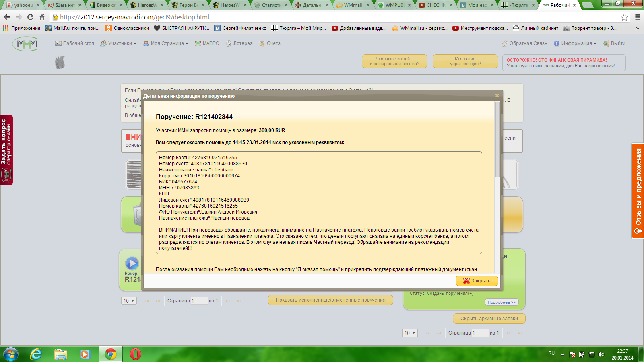644x362 pixels.
Task: Show hidden tray icons arrow
Action: point(562,354)
